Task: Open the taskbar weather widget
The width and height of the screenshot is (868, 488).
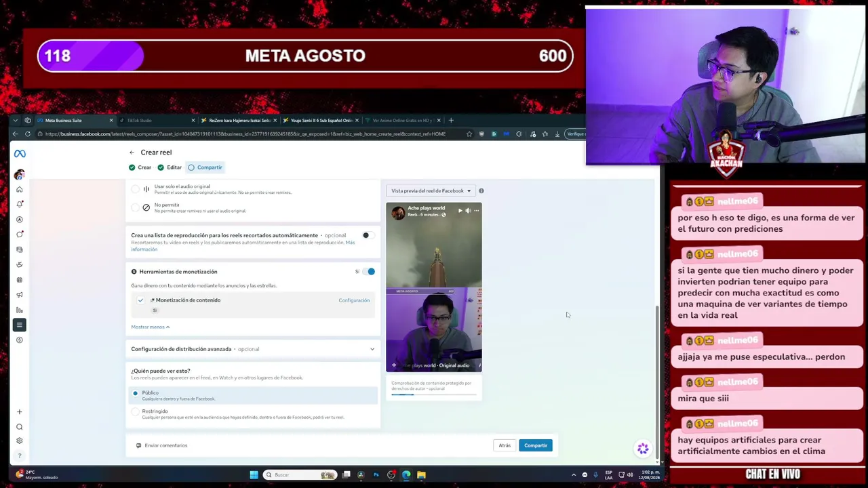Action: (37, 475)
